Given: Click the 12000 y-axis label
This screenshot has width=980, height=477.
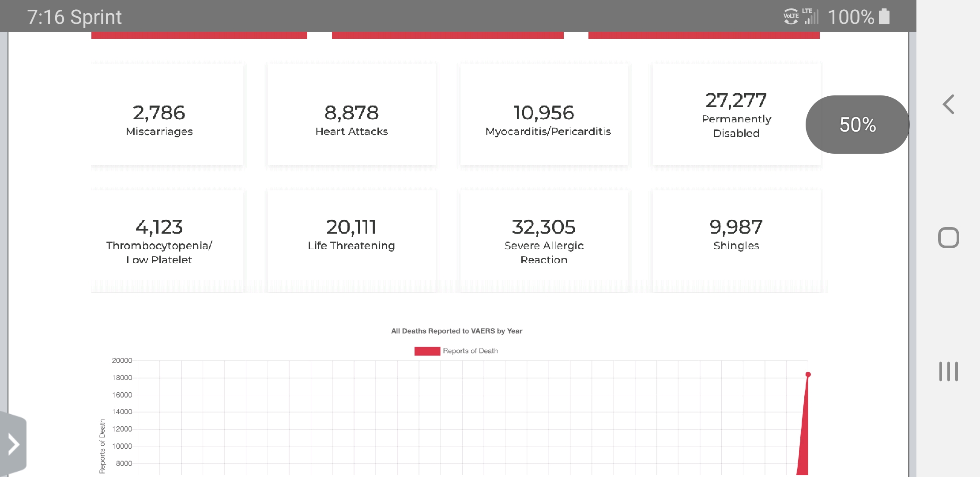Looking at the screenshot, I should coord(122,429).
